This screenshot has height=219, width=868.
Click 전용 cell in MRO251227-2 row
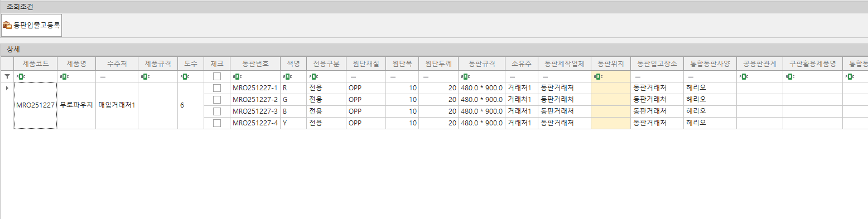pyautogui.click(x=326, y=100)
